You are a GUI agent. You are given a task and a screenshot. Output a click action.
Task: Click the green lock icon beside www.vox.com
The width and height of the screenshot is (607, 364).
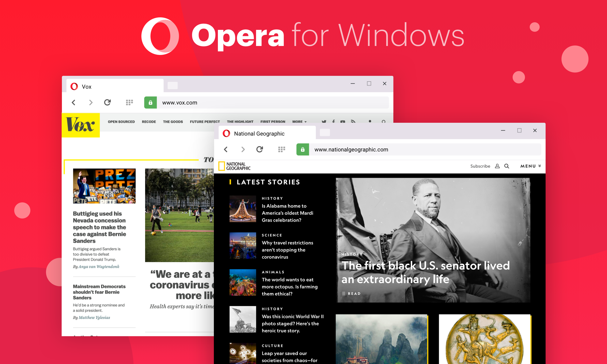150,103
